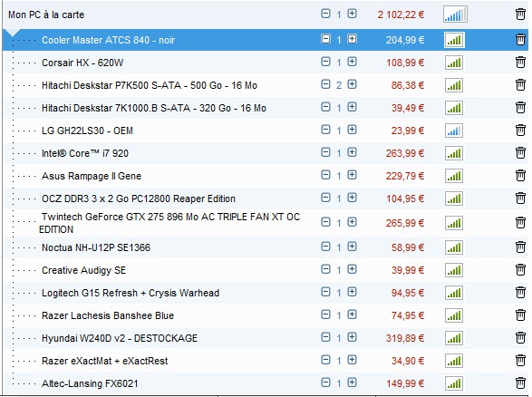Select the Creative Audigy SE name
The height and width of the screenshot is (397, 532).
point(83,270)
